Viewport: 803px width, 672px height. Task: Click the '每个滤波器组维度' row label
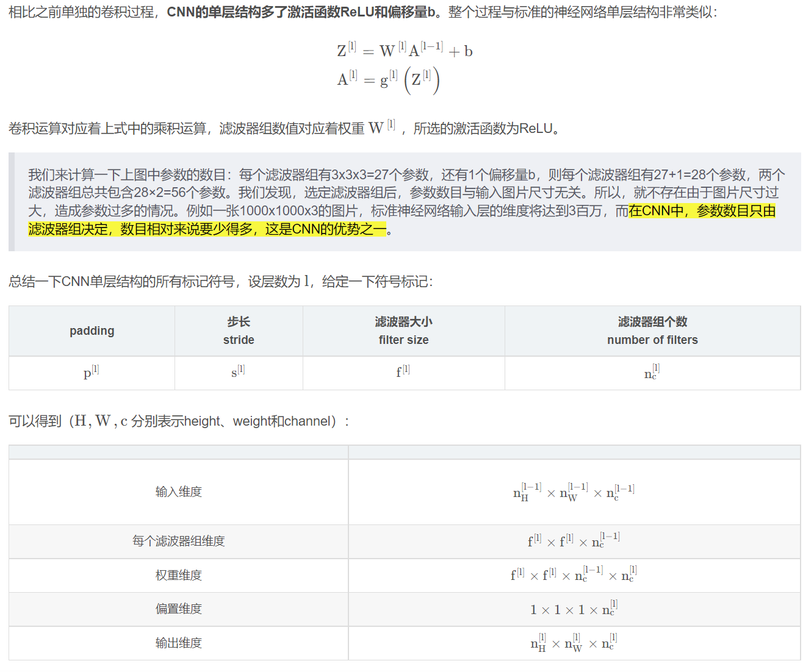pos(178,541)
